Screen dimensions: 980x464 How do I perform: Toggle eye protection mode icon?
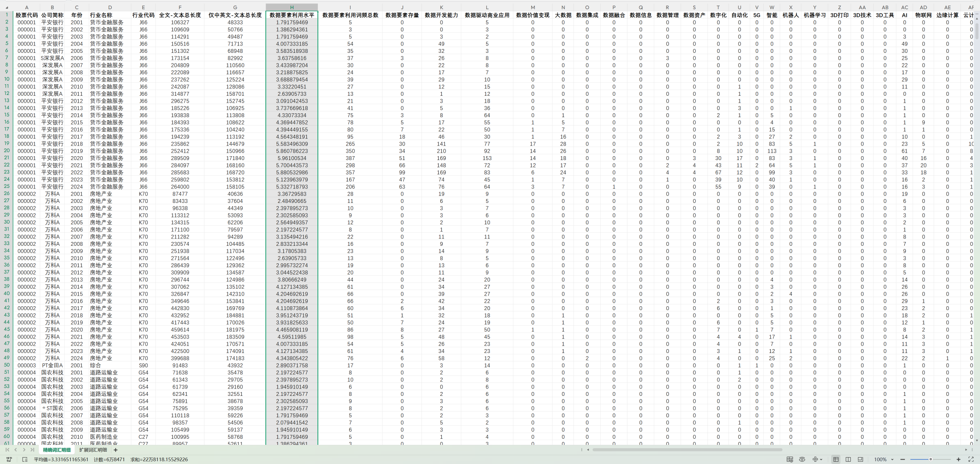[x=802, y=459]
